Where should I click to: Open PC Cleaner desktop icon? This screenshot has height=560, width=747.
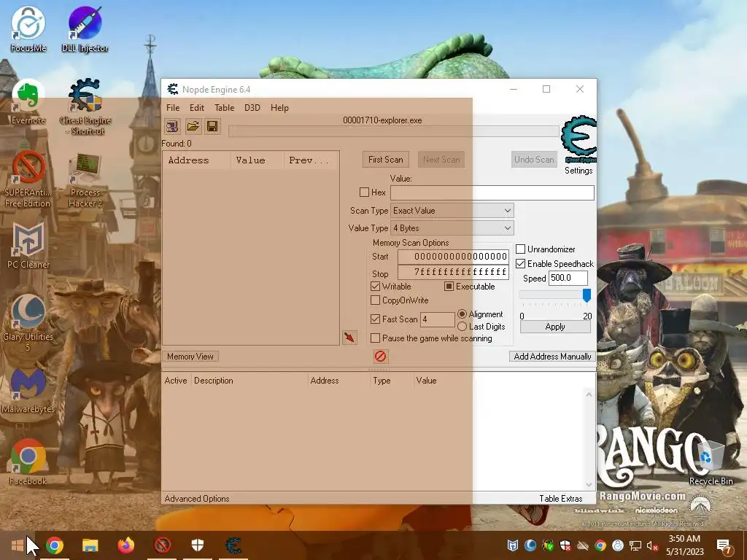click(x=28, y=246)
